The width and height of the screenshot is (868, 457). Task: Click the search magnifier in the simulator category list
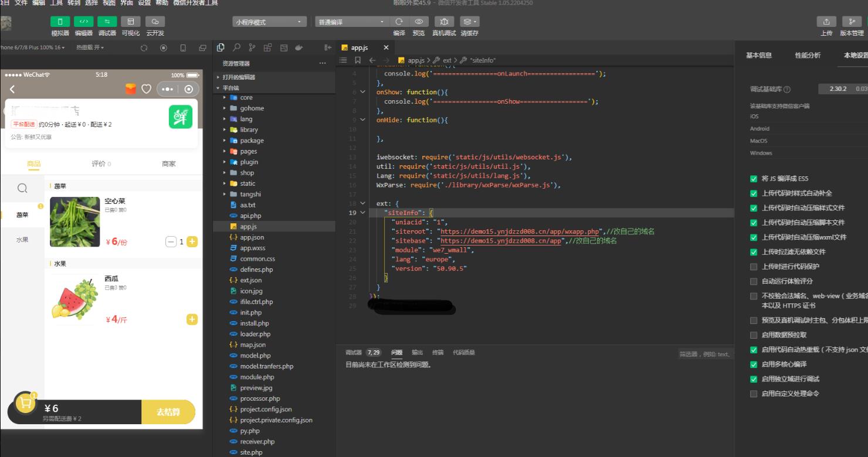point(22,188)
